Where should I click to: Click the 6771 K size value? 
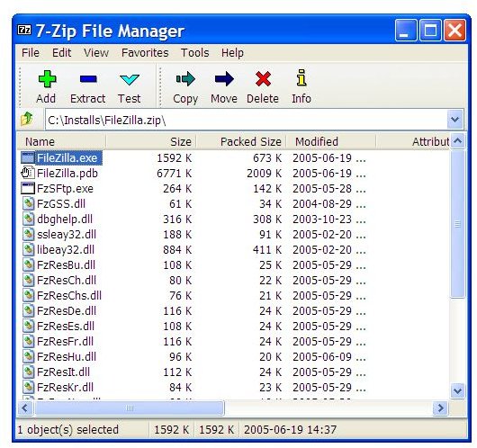[174, 174]
